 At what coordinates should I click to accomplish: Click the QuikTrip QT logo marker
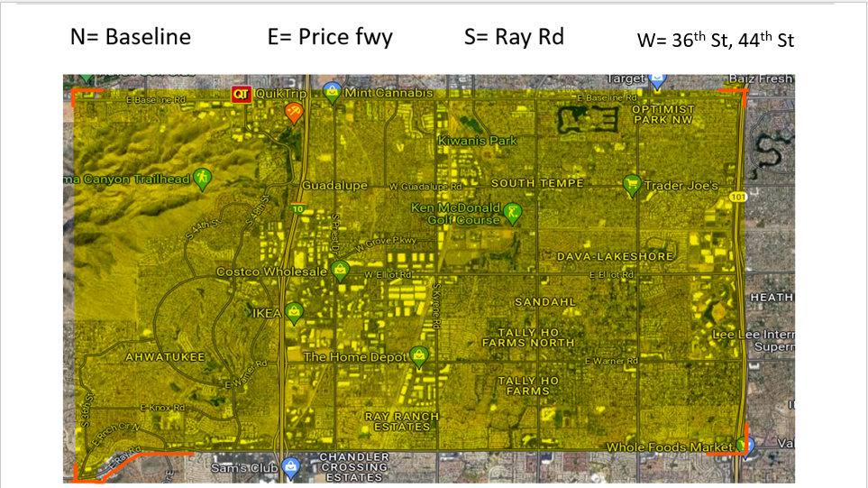click(242, 94)
